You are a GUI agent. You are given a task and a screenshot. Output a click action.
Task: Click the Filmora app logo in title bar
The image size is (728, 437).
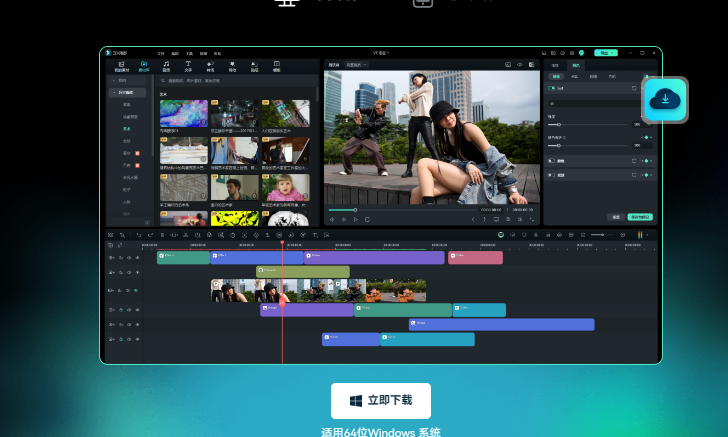109,53
